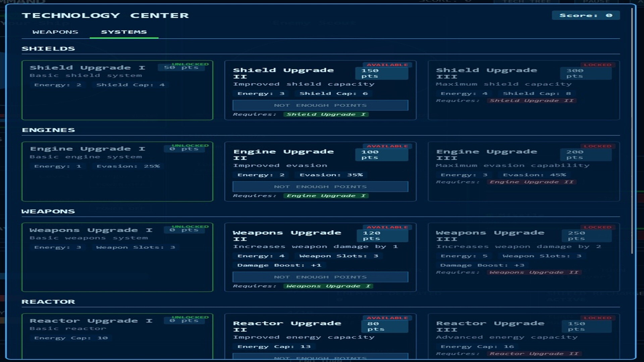This screenshot has height=362, width=644.
Task: Switch to the WEAPONS tab
Action: tap(55, 32)
